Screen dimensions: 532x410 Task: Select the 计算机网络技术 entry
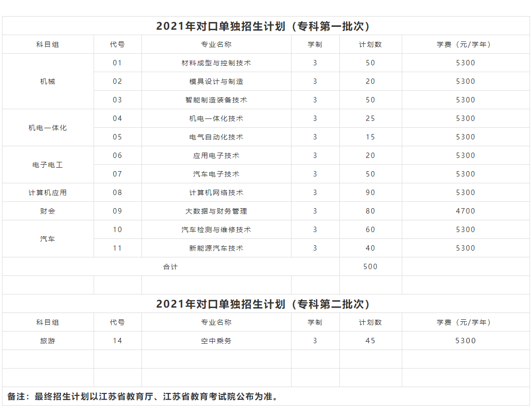click(x=216, y=192)
